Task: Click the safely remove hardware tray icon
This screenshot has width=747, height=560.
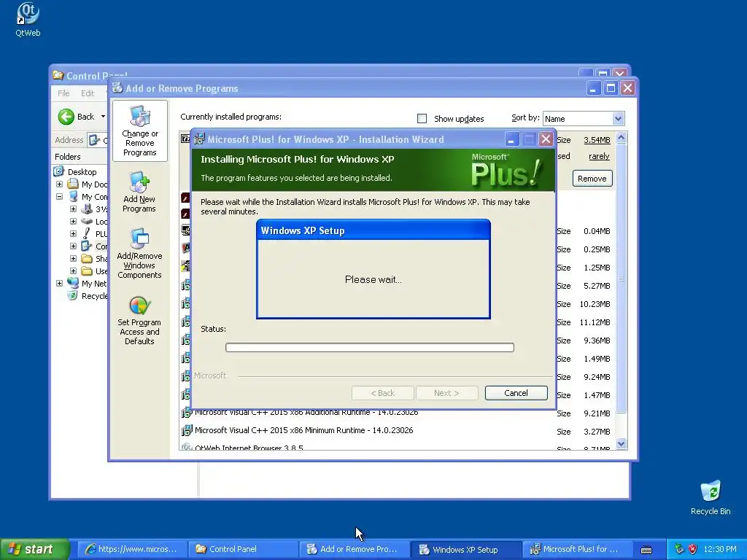Action: click(679, 549)
